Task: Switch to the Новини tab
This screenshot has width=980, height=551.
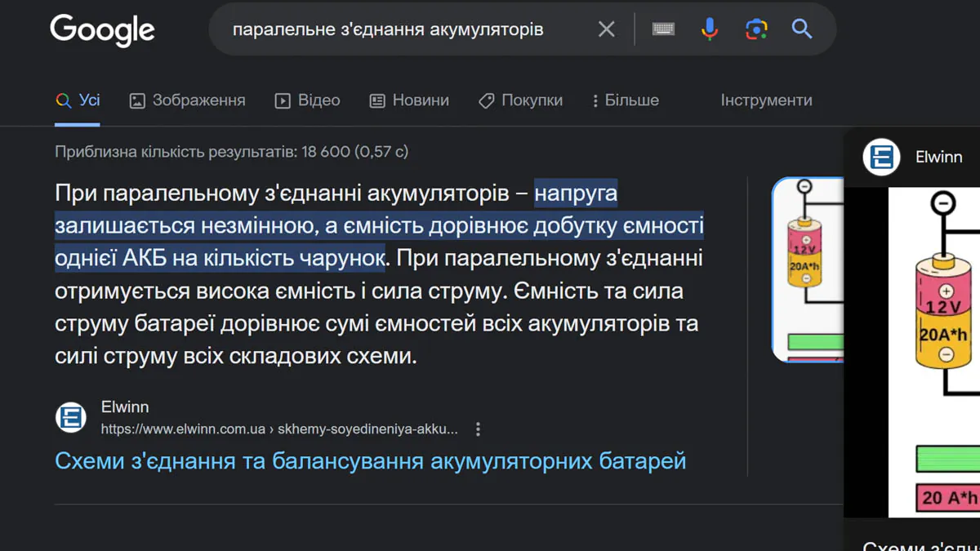Action: (409, 100)
